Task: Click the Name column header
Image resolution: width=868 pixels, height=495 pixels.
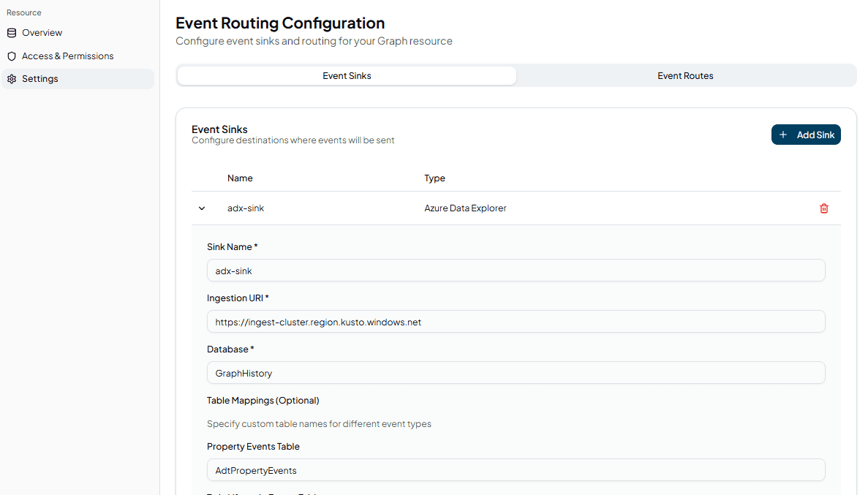Action: (240, 178)
